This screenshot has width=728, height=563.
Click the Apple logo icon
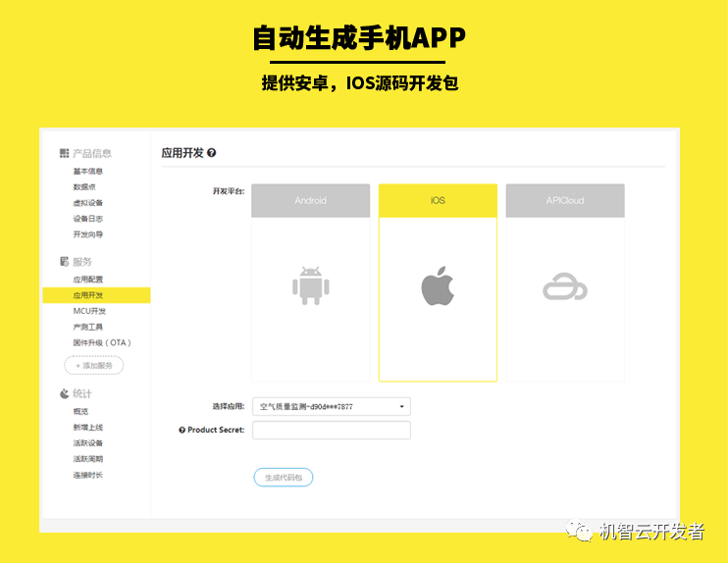(438, 285)
